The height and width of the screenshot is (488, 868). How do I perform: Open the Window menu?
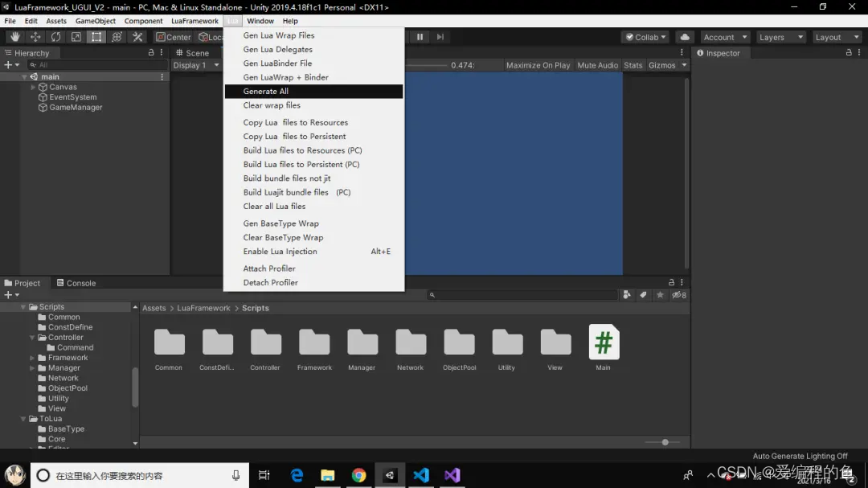260,21
